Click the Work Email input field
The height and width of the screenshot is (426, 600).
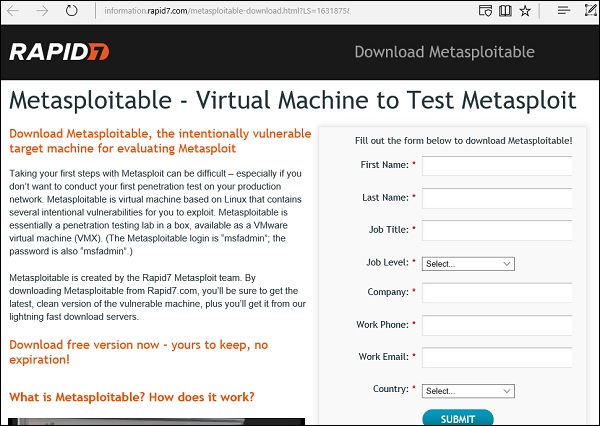(497, 357)
